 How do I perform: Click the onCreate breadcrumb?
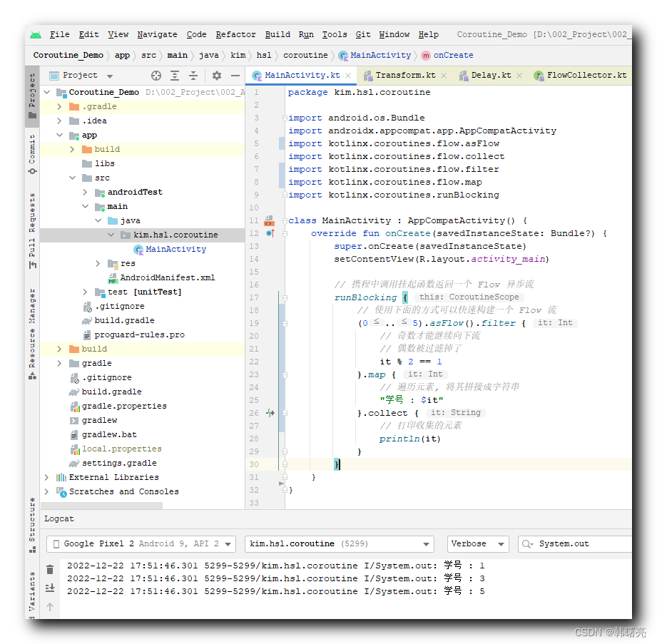448,56
